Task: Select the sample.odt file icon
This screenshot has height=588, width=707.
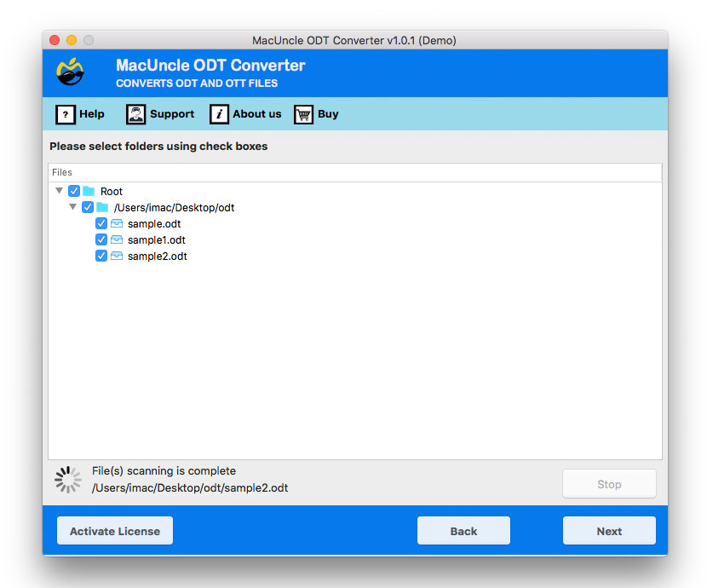Action: click(x=116, y=223)
